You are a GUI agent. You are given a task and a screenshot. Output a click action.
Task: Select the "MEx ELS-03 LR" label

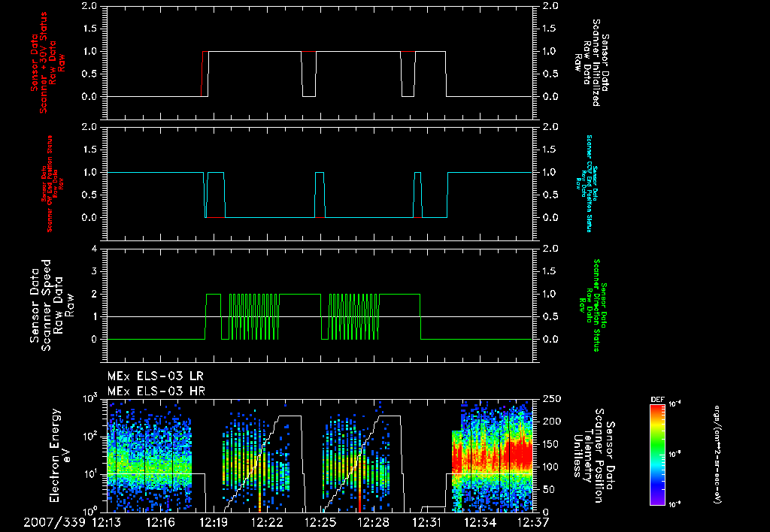(155, 376)
